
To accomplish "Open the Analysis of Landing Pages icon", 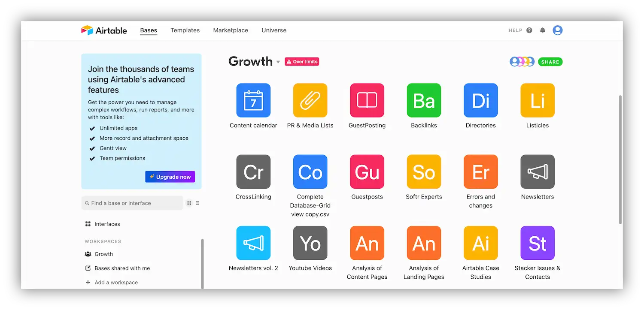I will (424, 243).
